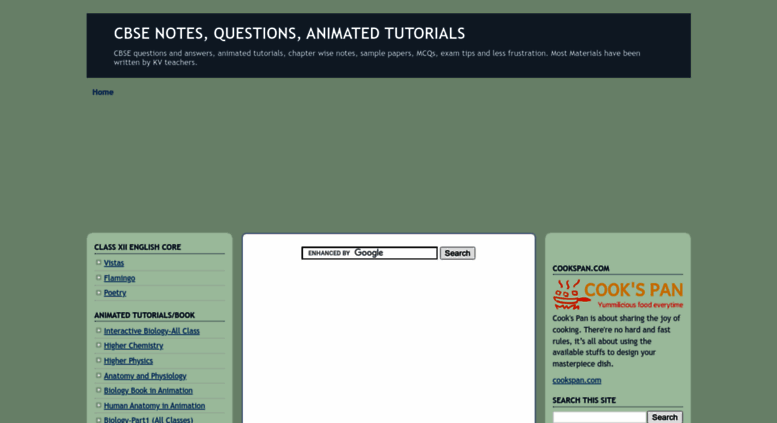The height and width of the screenshot is (423, 777).
Task: Open Human Anatomy in Animation link
Action: pos(154,406)
